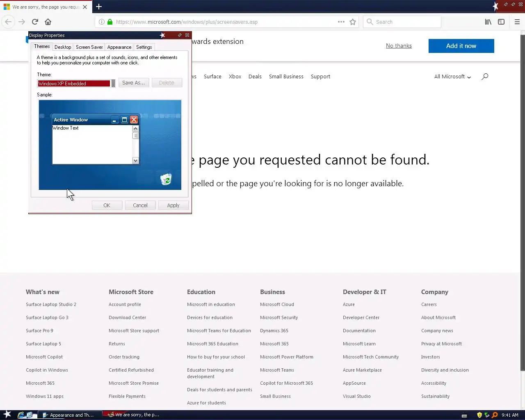This screenshot has height=420, width=525.
Task: Open Small Business in top nav
Action: coord(286,76)
